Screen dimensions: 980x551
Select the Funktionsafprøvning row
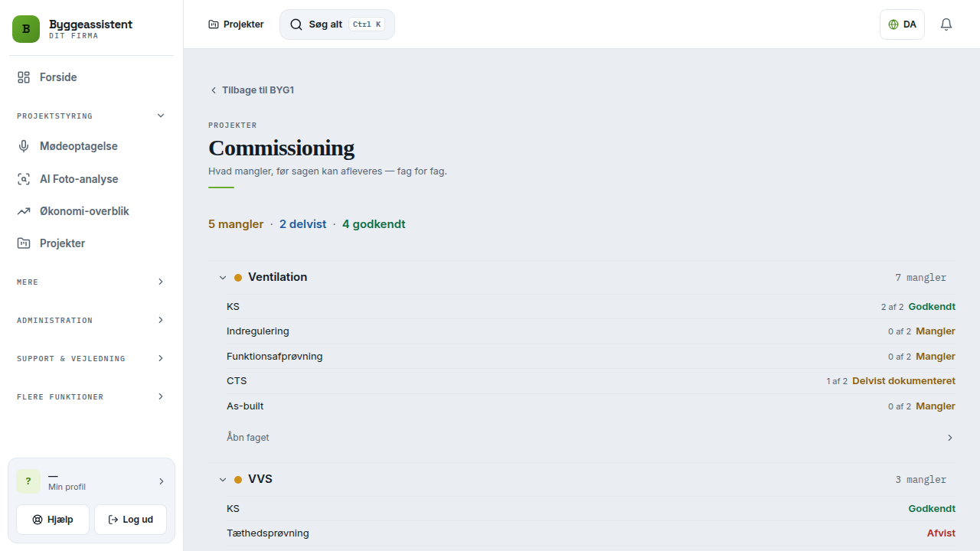pyautogui.click(x=591, y=357)
